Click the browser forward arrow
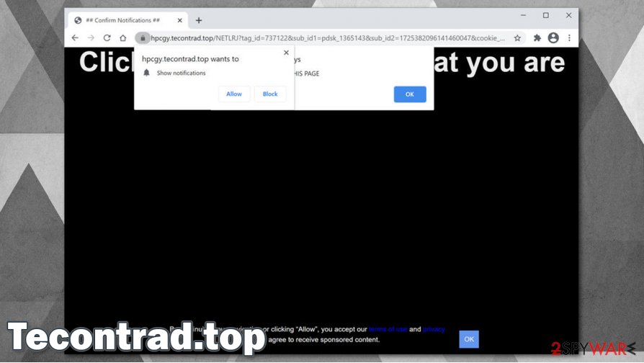This screenshot has height=363, width=644. [91, 37]
